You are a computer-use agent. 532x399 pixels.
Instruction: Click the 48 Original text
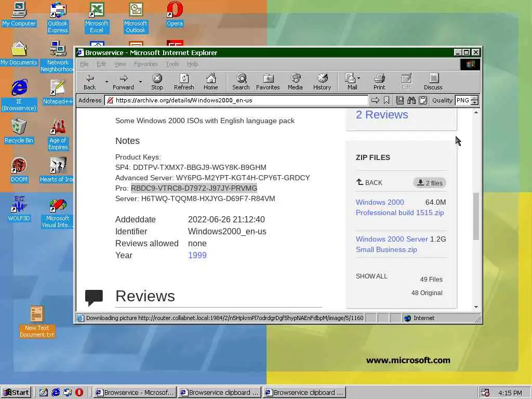coord(427,293)
